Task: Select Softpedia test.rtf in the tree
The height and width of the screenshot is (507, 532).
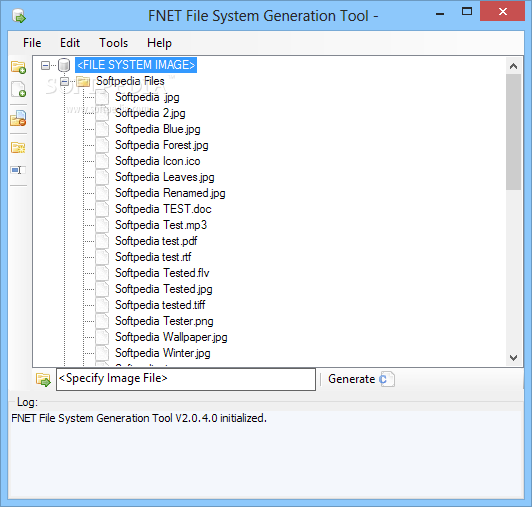Action: point(153,257)
